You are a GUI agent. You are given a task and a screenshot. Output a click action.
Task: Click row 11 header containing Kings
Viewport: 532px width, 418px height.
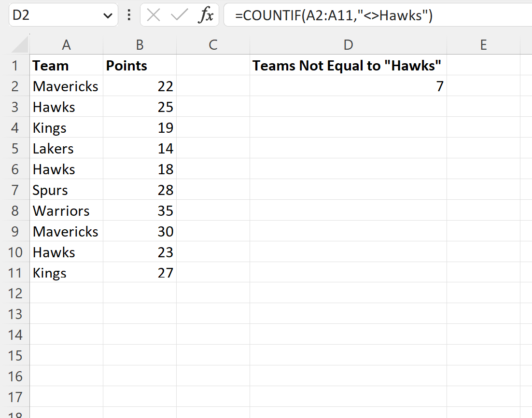16,273
